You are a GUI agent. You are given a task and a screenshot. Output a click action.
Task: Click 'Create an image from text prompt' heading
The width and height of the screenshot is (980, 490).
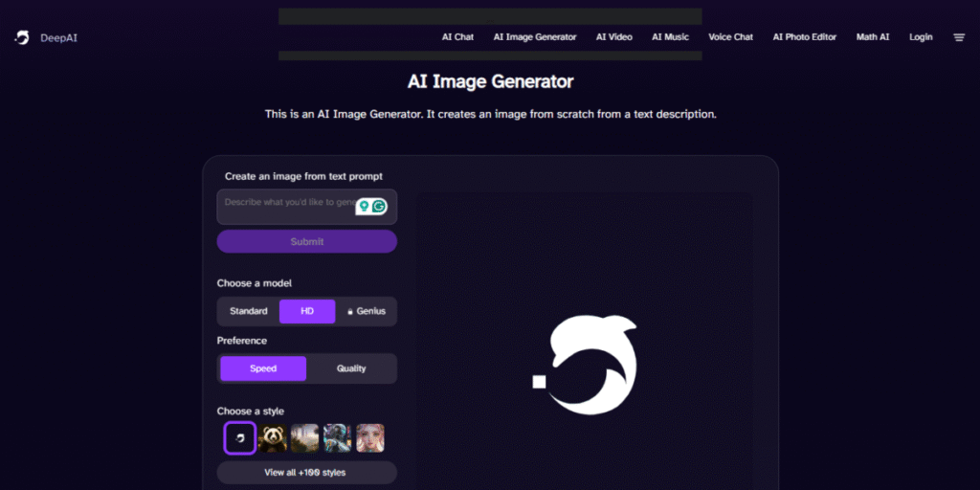[303, 177]
